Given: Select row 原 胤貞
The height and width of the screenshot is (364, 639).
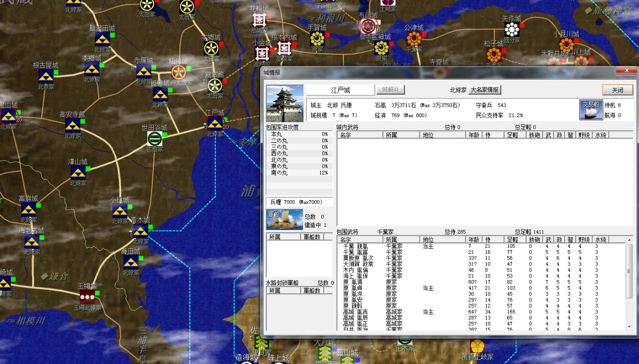Looking at the screenshot, I should point(481,288).
